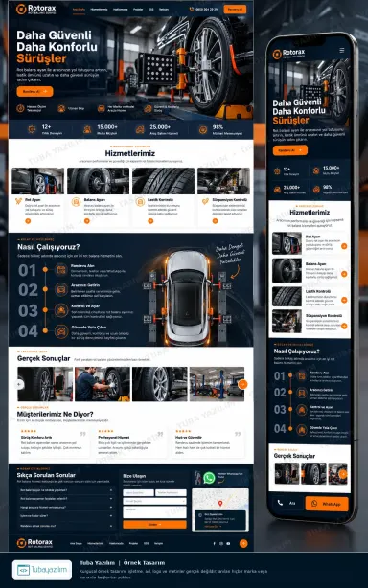Click the 15.000+ stat icon on desktop
The height and width of the screenshot is (588, 368).
[x=87, y=129]
